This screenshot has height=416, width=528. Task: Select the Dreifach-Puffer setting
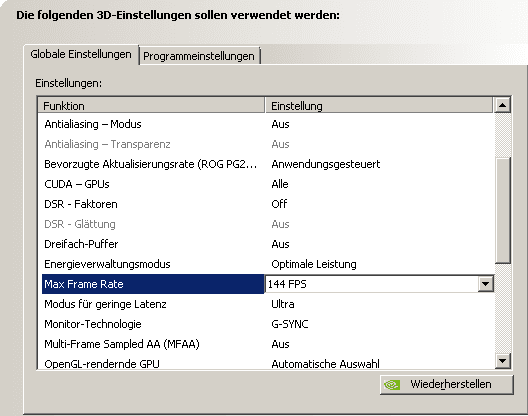tap(268, 244)
